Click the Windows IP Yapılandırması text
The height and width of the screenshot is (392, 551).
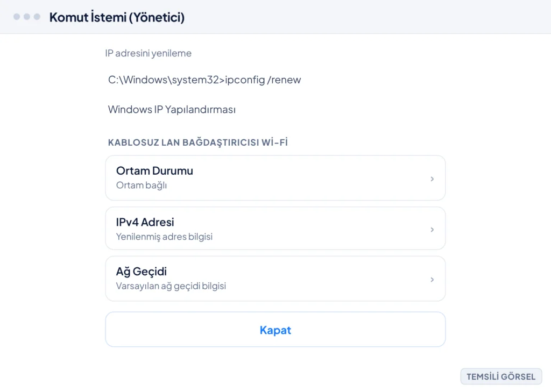pyautogui.click(x=172, y=109)
